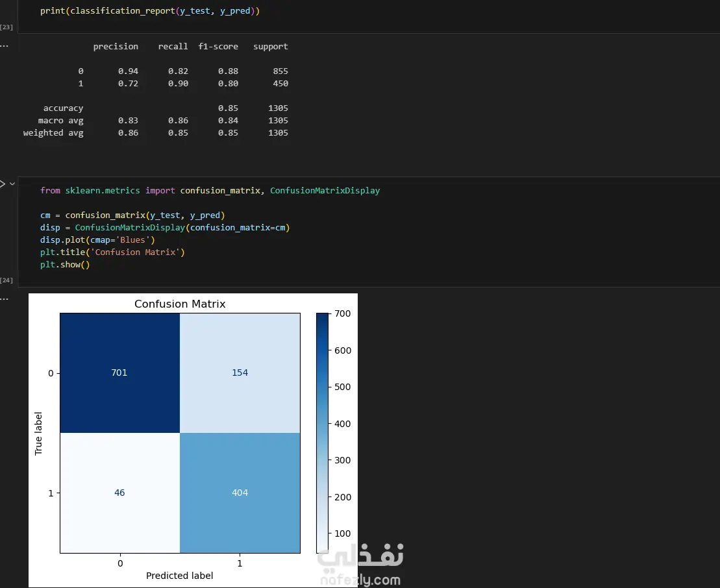The image size is (720, 588).
Task: Click execution count [24]
Action: tap(6, 280)
